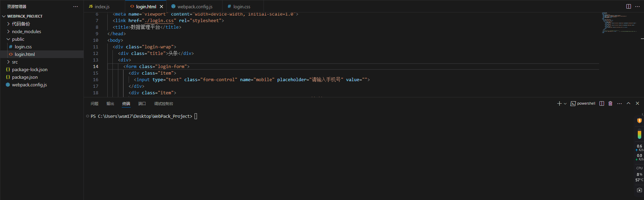Screen dimensions: 644x200
Task: Expand the 代码备份 folder
Action: tap(21, 24)
